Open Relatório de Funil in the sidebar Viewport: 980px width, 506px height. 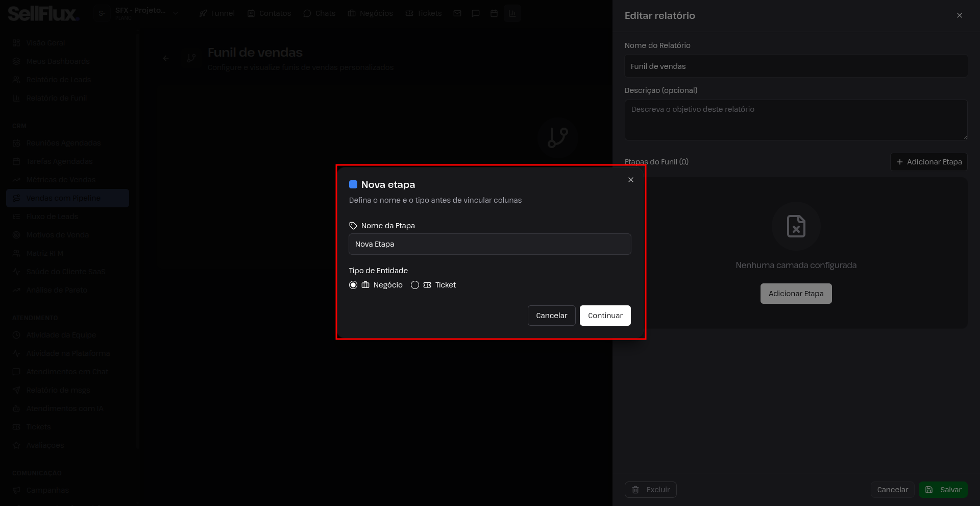tap(67, 98)
